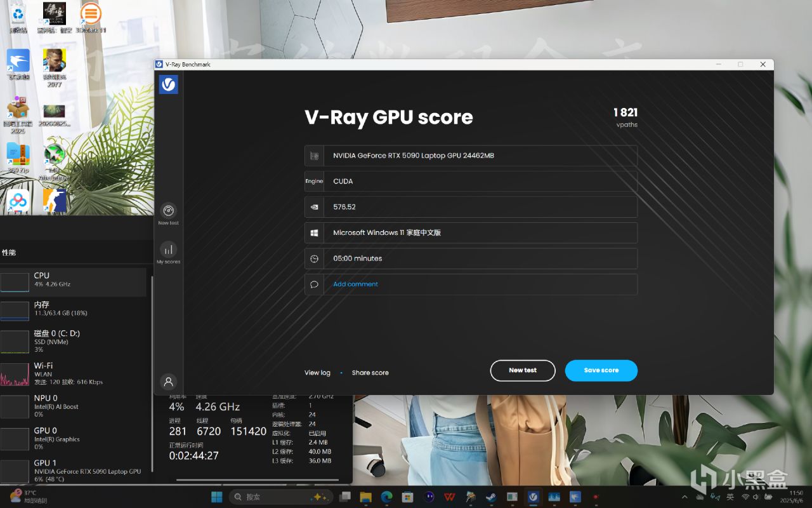Open Microsoft Store from the taskbar
Screen dimensions: 812x508
click(407, 497)
